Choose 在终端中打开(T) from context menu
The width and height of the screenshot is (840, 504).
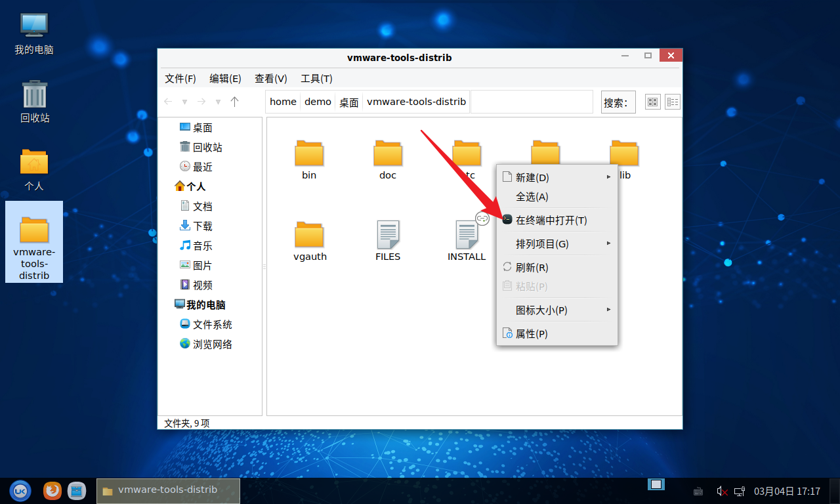tap(556, 220)
